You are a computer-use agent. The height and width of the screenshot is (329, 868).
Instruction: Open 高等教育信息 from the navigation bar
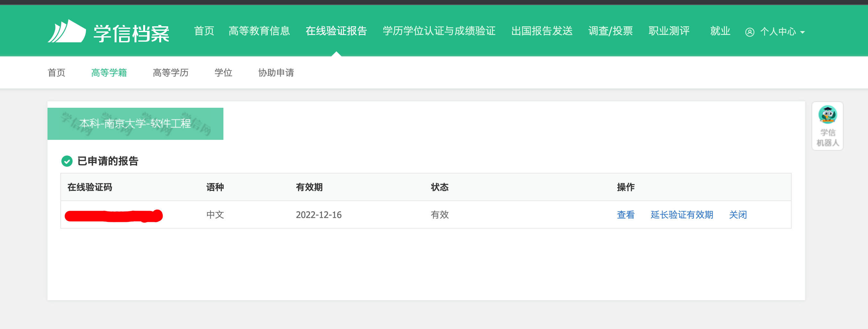click(x=260, y=31)
